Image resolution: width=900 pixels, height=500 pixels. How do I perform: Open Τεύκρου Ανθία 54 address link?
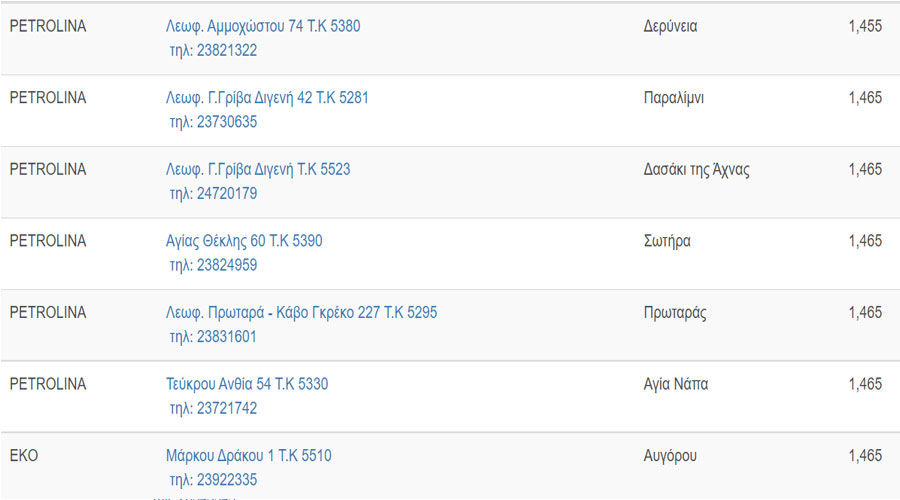coord(247,384)
